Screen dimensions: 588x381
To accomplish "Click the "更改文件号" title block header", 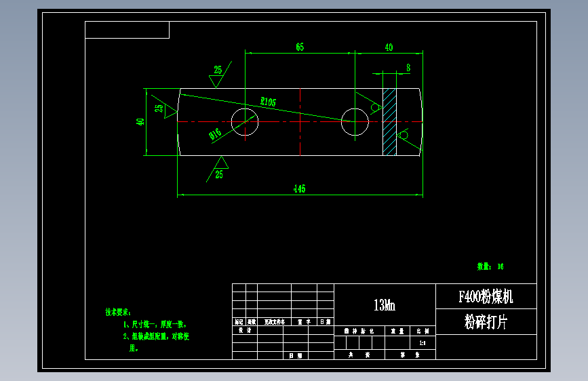I will pos(274,322).
